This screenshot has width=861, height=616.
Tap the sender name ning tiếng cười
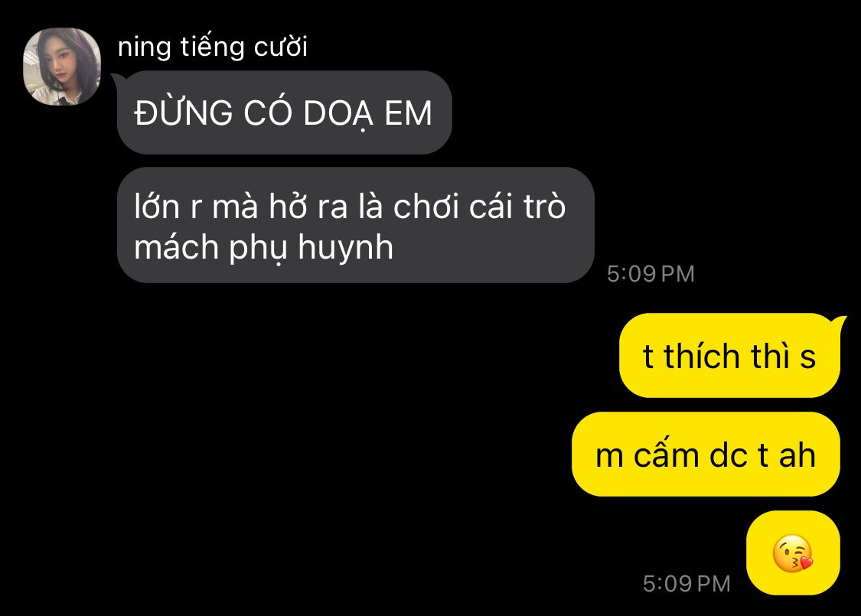[x=213, y=47]
